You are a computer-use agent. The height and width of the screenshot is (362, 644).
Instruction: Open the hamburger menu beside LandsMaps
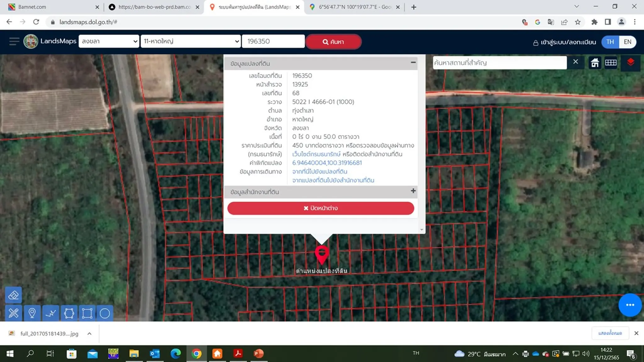click(x=14, y=41)
